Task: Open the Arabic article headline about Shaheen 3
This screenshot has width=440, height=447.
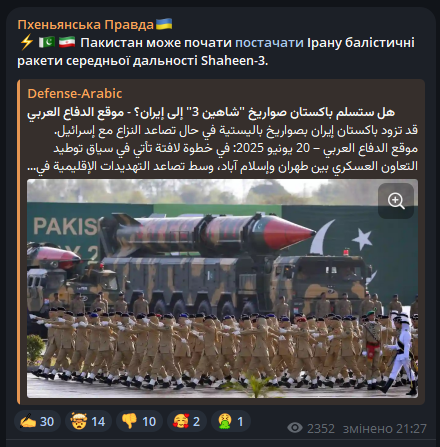Action: pos(211,113)
